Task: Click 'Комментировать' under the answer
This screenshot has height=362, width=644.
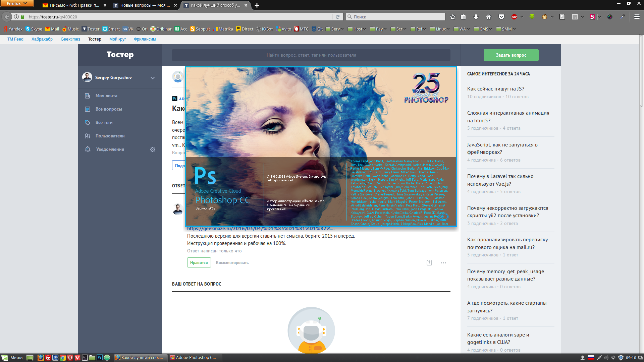Action: click(232, 263)
